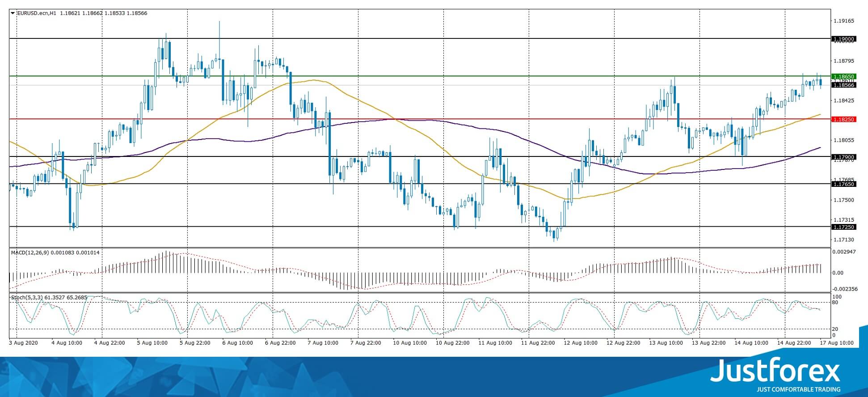The image size is (868, 397).
Task: Click the 7 Aug 10:00 time label
Action: [x=323, y=343]
